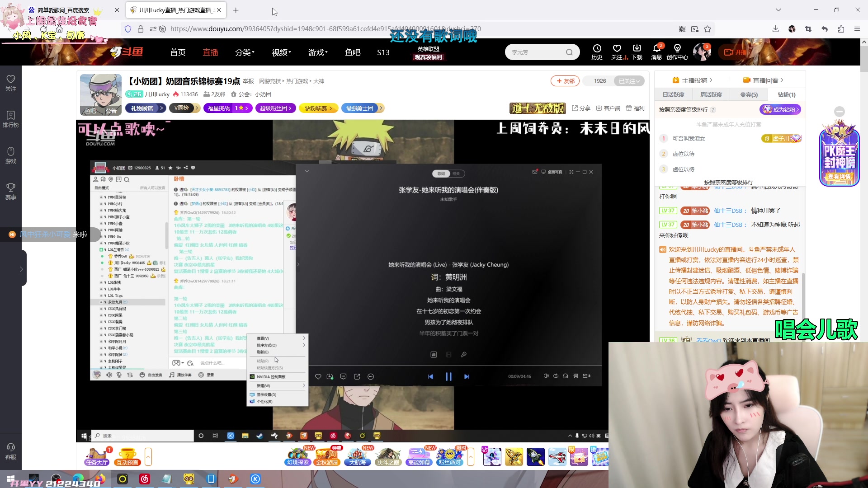Click the search magnifier icon in Douyu header
The width and height of the screenshot is (868, 488).
pyautogui.click(x=569, y=52)
